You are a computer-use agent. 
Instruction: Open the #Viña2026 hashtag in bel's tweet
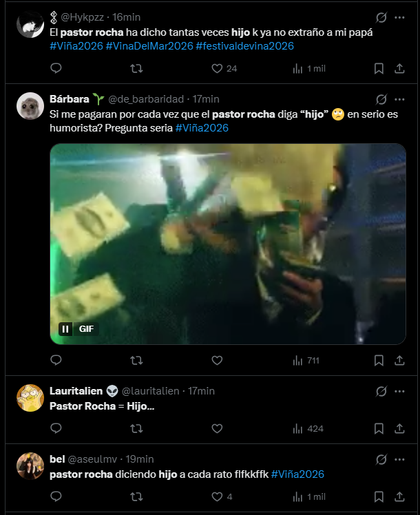pyautogui.click(x=297, y=474)
